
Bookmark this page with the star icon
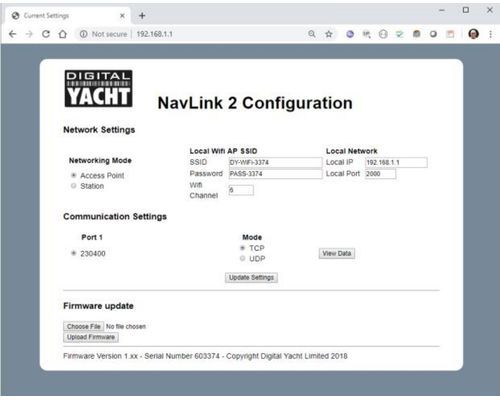[329, 34]
